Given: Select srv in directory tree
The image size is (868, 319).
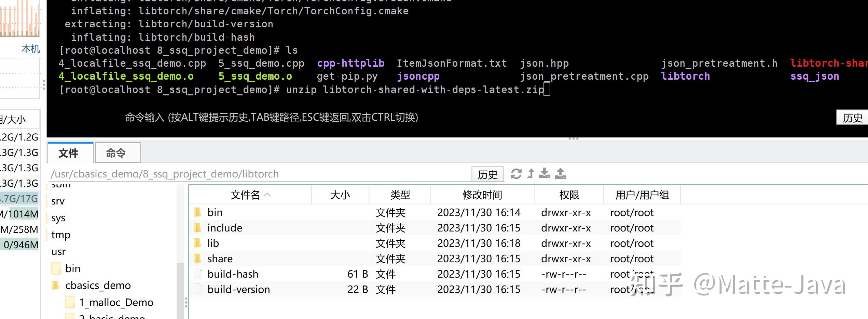Looking at the screenshot, I should 58,201.
